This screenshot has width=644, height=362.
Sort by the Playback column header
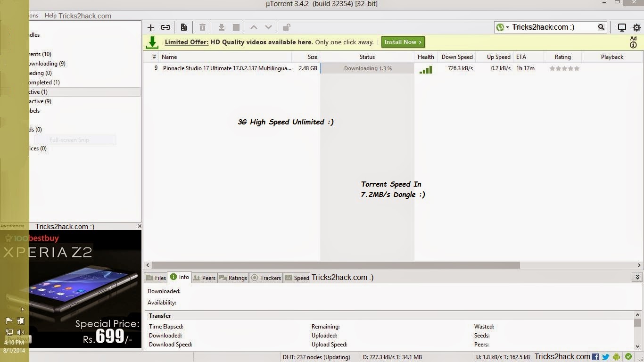point(612,57)
